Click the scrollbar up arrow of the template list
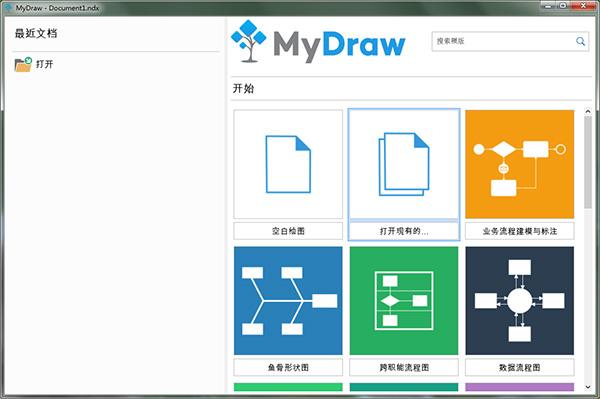Image resolution: width=600 pixels, height=399 pixels. [x=588, y=111]
